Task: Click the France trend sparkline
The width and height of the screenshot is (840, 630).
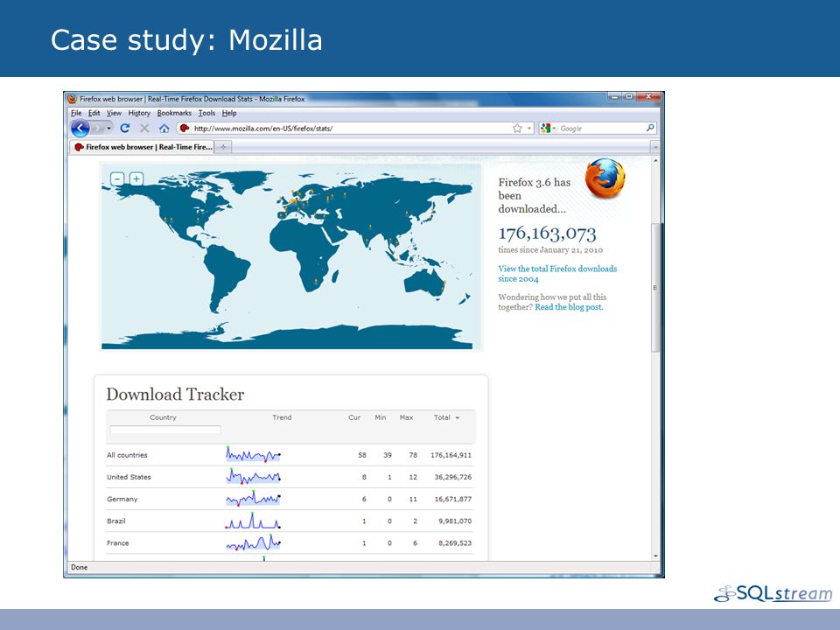Action: [x=253, y=542]
